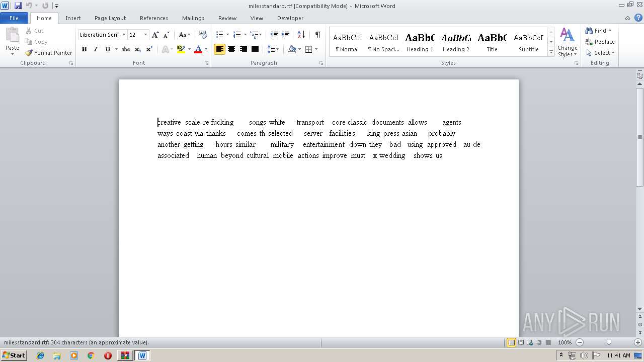The image size is (644, 362).
Task: Open the font name dropdown
Action: (x=124, y=35)
